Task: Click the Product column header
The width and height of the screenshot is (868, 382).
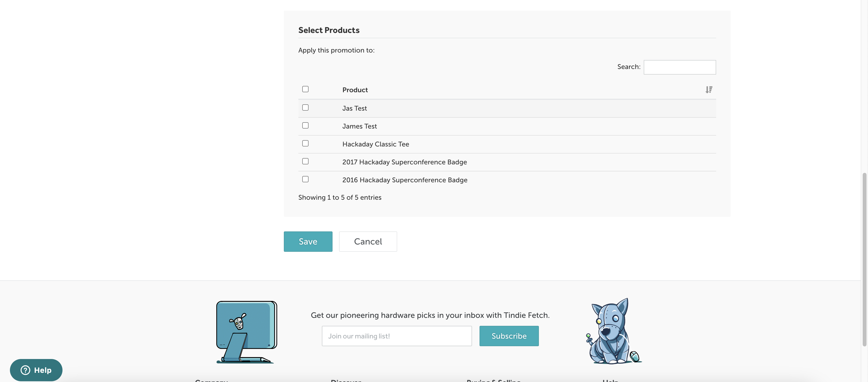Action: pyautogui.click(x=355, y=90)
